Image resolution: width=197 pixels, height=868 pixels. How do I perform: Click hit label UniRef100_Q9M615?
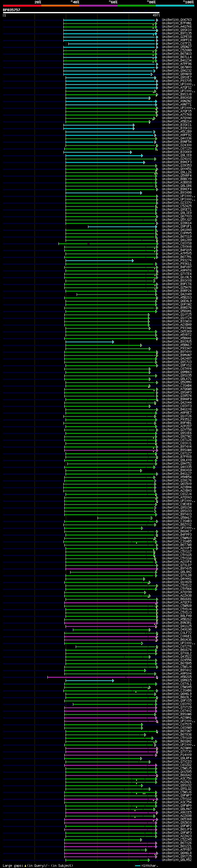pos(177,680)
